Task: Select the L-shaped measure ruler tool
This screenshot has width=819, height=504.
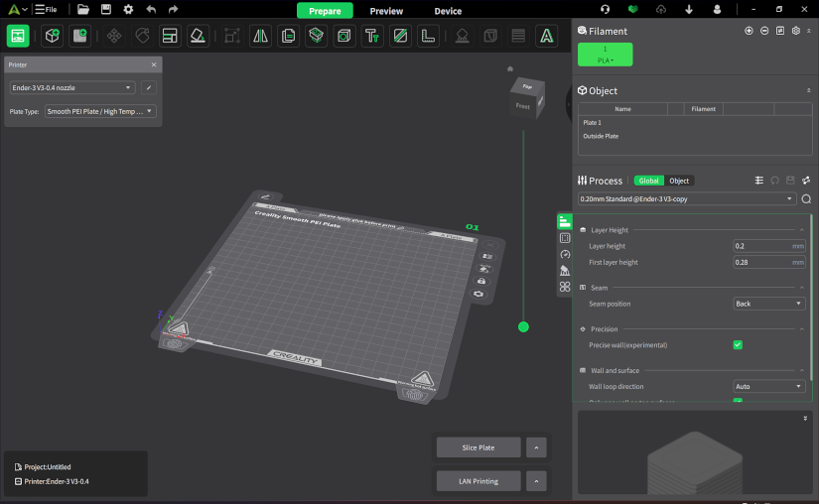Action: click(x=428, y=36)
